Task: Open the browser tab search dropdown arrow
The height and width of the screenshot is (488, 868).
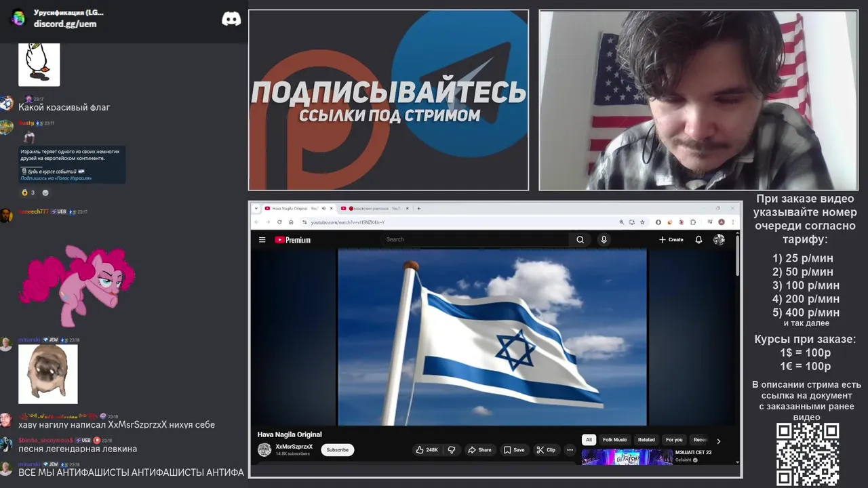Action: pos(256,209)
